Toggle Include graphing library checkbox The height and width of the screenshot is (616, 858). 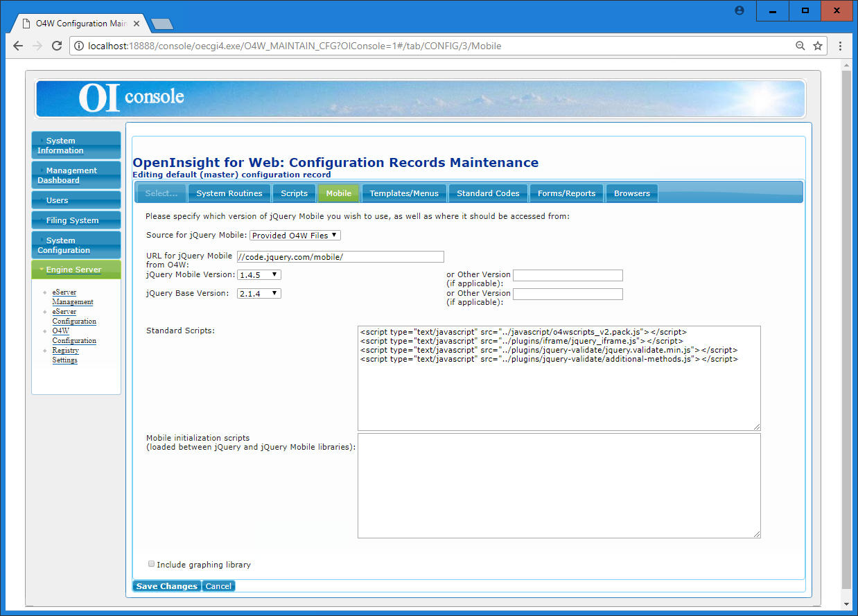[152, 564]
